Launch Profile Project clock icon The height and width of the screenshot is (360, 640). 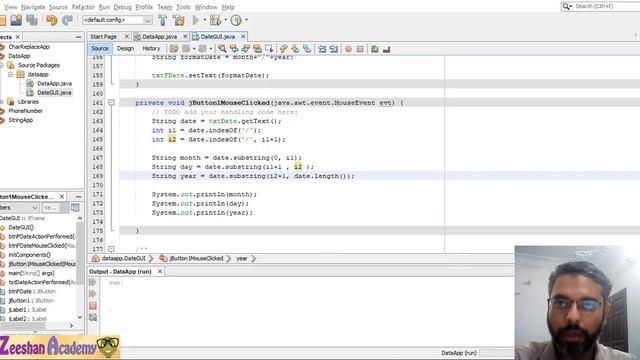pyautogui.click(x=236, y=20)
